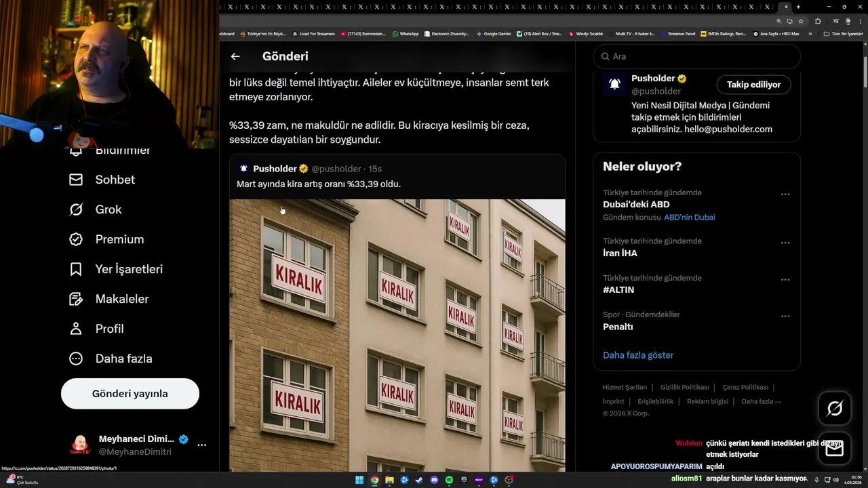Open the IMDb: Ratings bookmark
Screen dimensions: 868x488
[x=723, y=33]
